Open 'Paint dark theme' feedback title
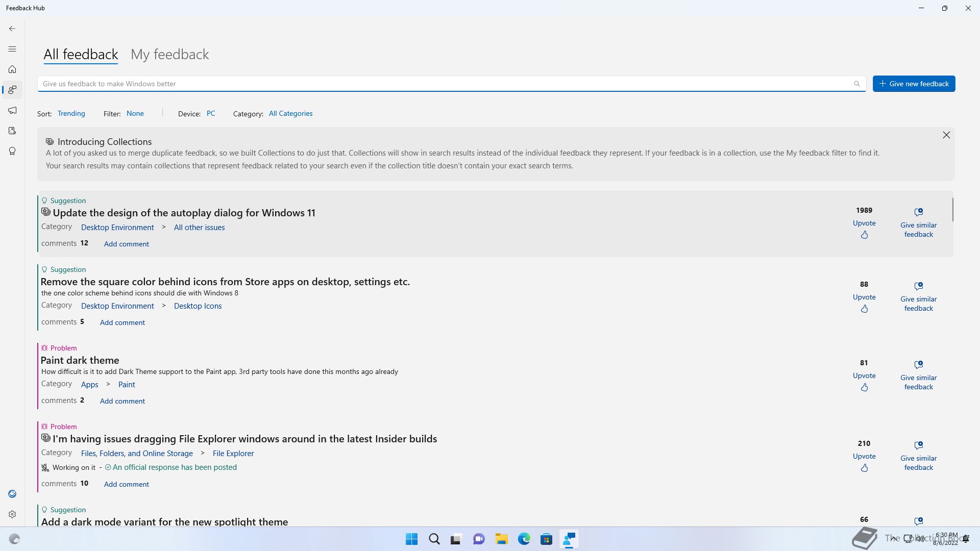 [x=80, y=360]
